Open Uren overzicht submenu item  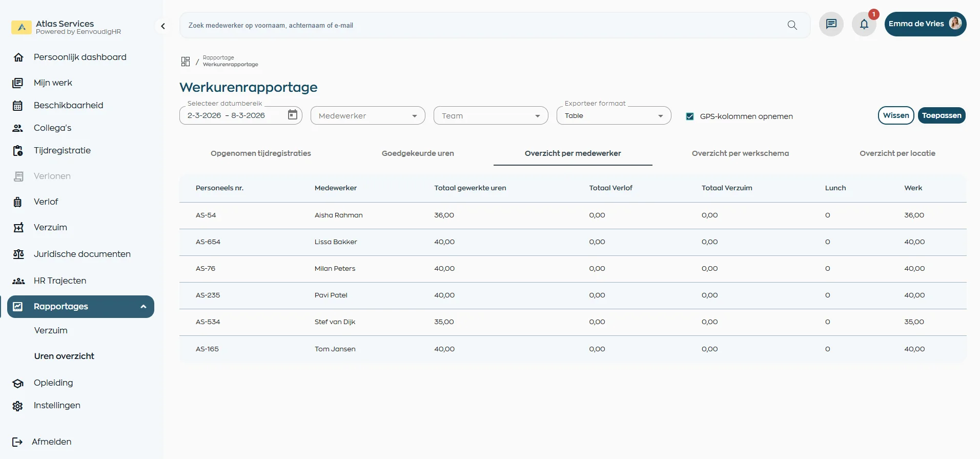(64, 356)
